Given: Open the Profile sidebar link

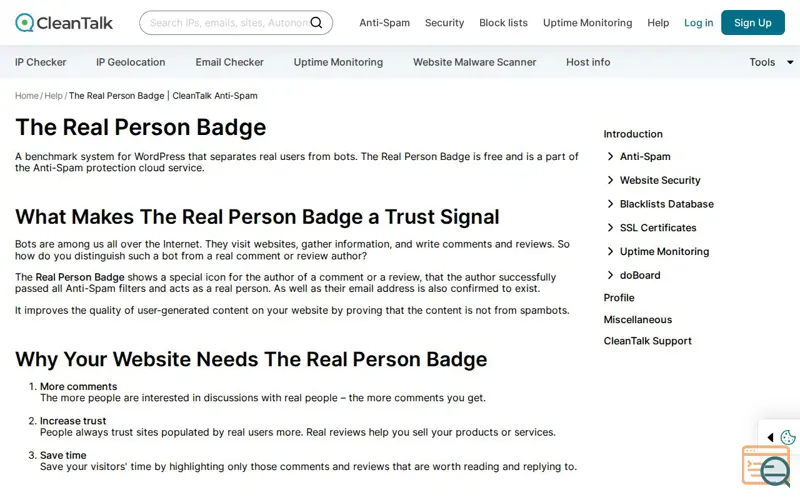Looking at the screenshot, I should [619, 298].
